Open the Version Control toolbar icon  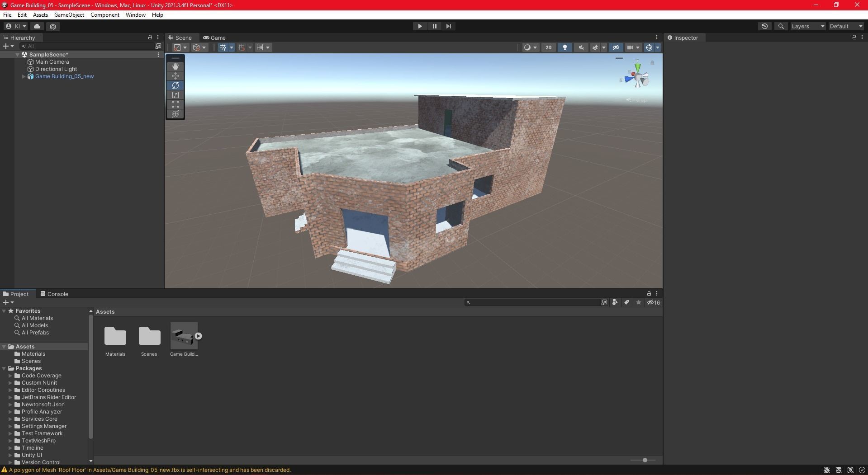click(x=53, y=26)
